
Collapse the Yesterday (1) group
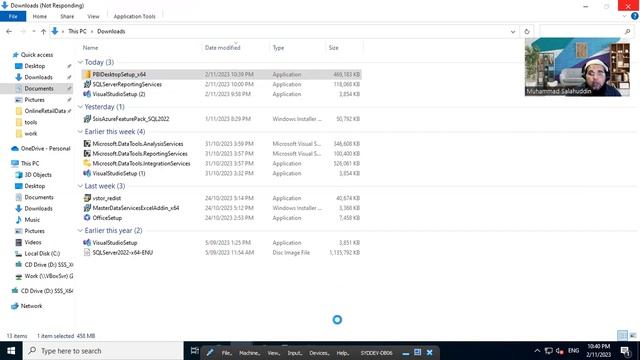click(80, 107)
